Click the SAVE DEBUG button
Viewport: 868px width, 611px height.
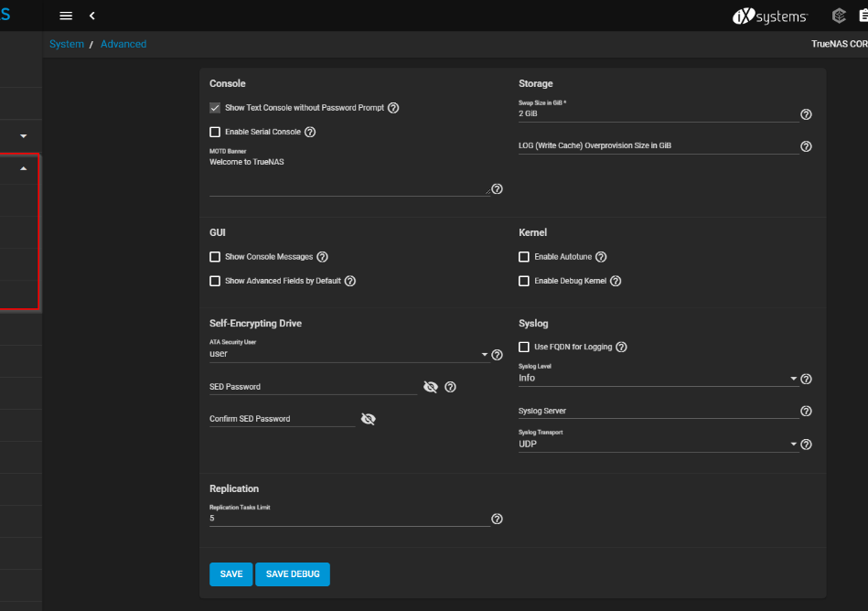click(x=293, y=573)
